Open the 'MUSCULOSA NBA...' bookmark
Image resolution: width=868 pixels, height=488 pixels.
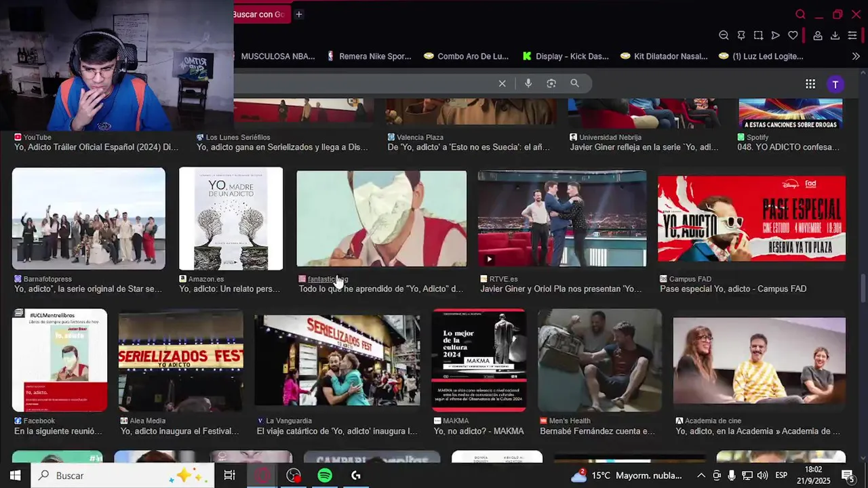tap(278, 56)
